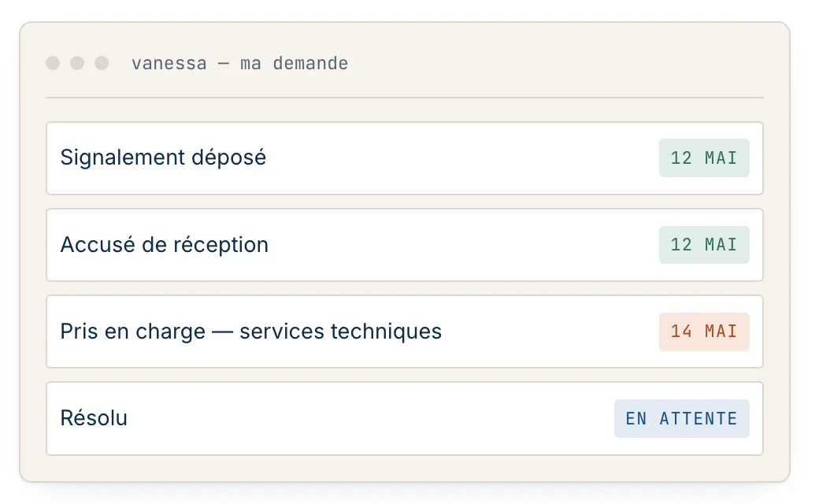Click the leftmost window dot in title bar

click(53, 63)
